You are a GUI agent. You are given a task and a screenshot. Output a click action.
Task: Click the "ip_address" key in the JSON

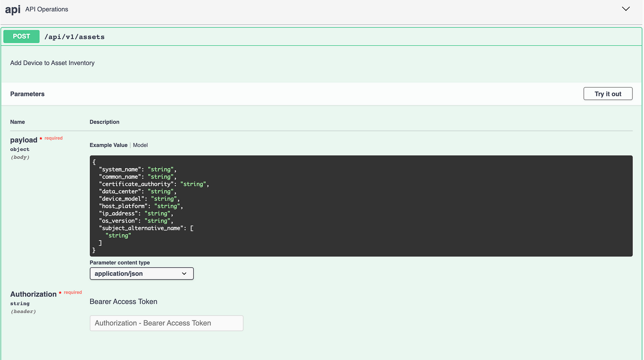118,213
